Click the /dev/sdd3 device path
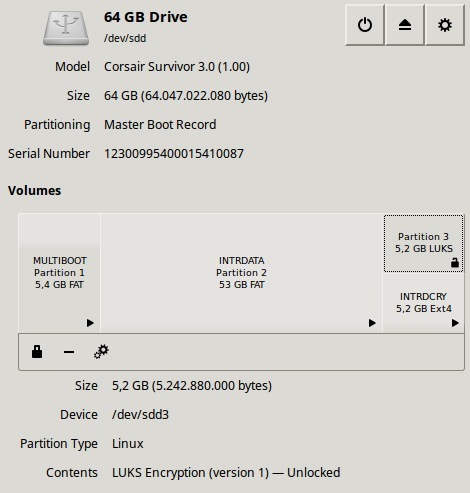Image resolution: width=470 pixels, height=493 pixels. pos(140,415)
